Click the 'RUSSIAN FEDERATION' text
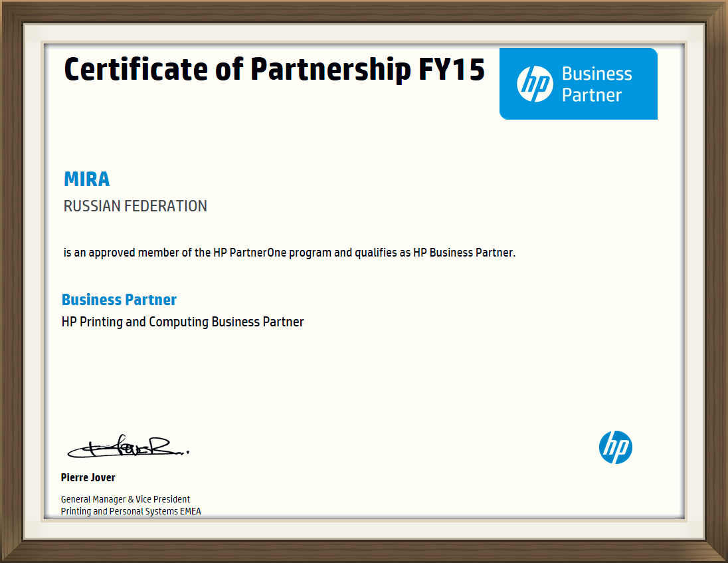This screenshot has width=728, height=563. pyautogui.click(x=135, y=206)
